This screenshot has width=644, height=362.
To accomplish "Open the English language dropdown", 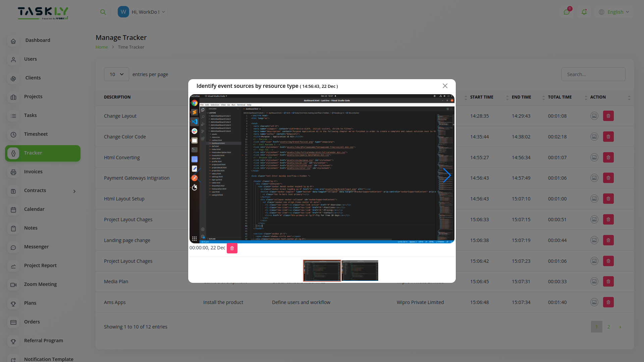I will tap(614, 12).
